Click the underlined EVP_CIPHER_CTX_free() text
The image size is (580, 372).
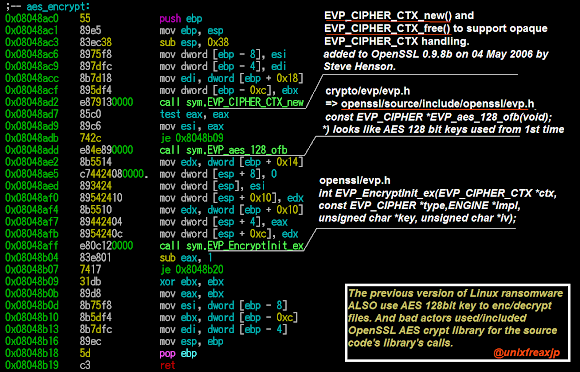click(x=387, y=28)
